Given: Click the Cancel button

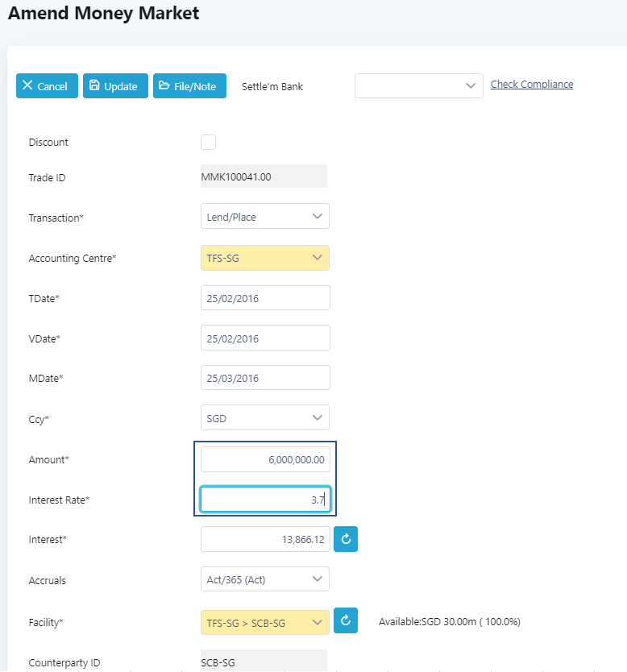Looking at the screenshot, I should [47, 86].
